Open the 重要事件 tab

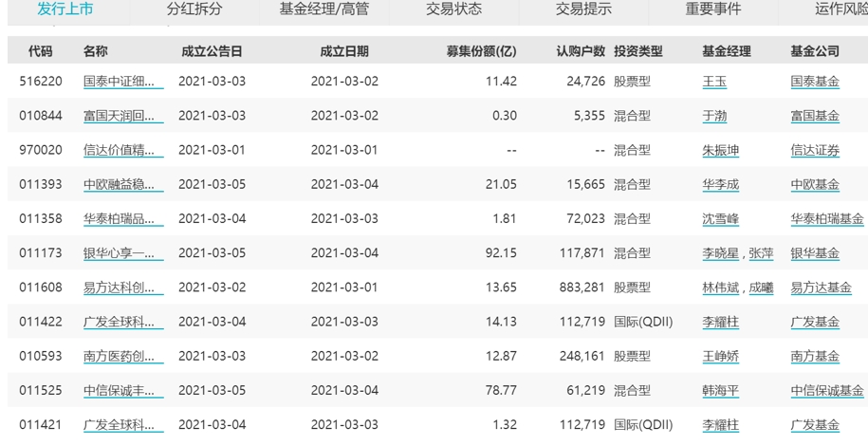[x=713, y=9]
